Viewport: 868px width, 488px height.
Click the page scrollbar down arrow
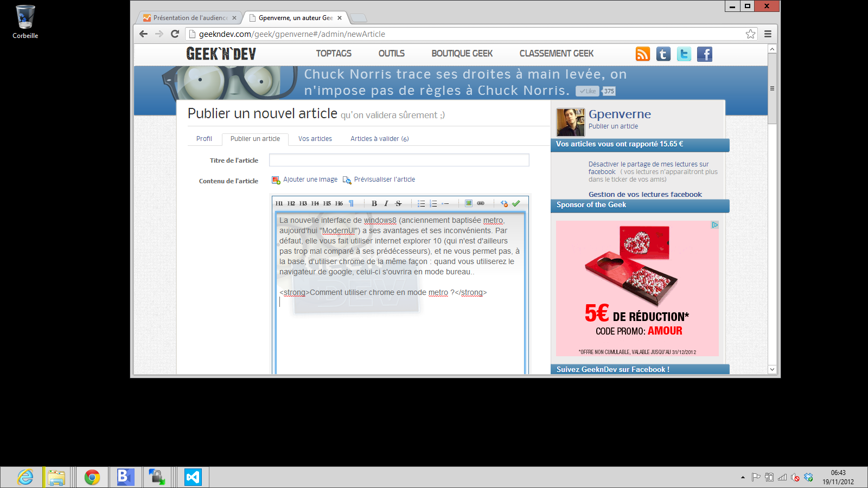[x=772, y=369]
